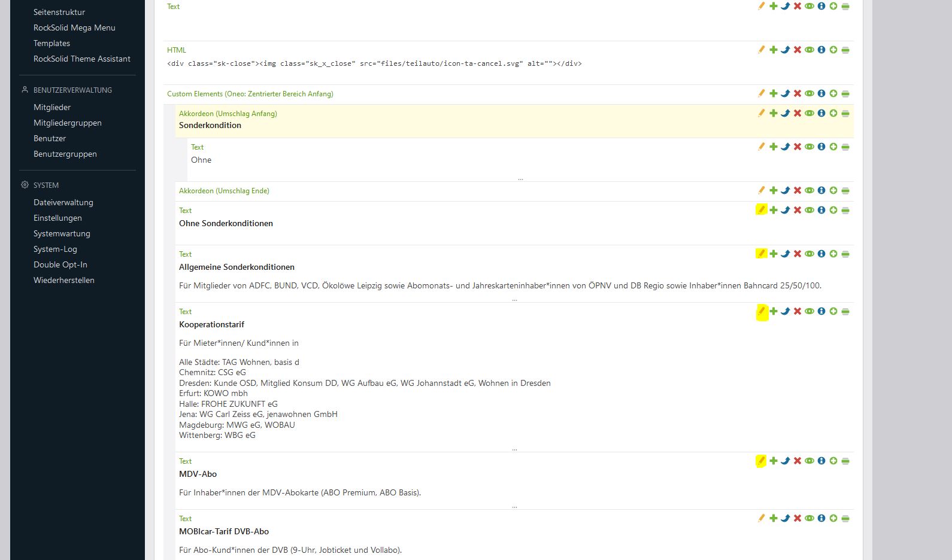Image resolution: width=952 pixels, height=560 pixels.
Task: Delete the Kooperationstarif text element
Action: (797, 312)
